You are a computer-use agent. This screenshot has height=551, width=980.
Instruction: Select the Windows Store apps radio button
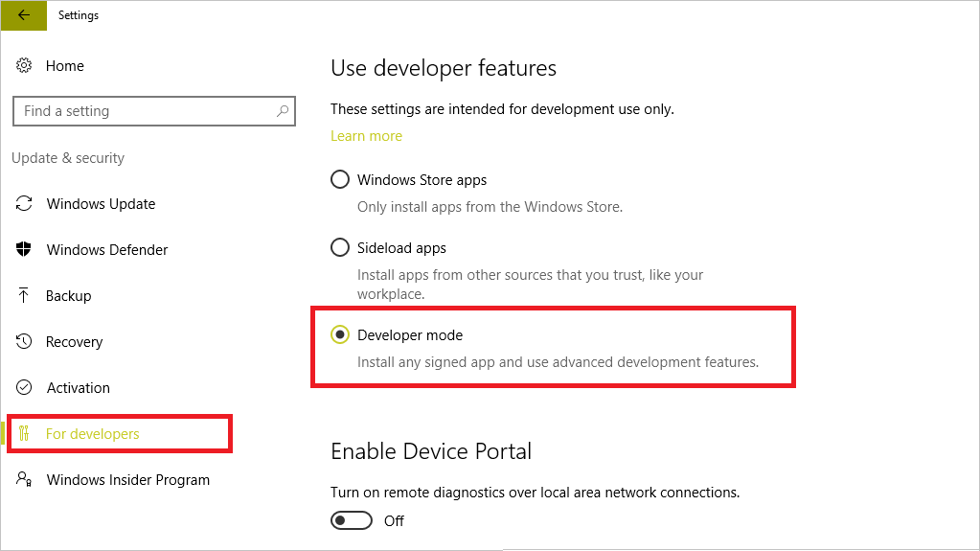(x=340, y=180)
